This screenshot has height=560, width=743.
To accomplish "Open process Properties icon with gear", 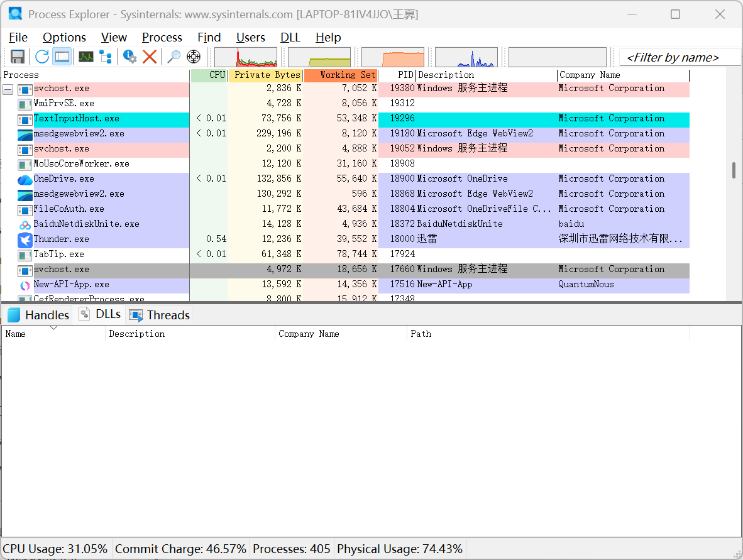I will [129, 57].
